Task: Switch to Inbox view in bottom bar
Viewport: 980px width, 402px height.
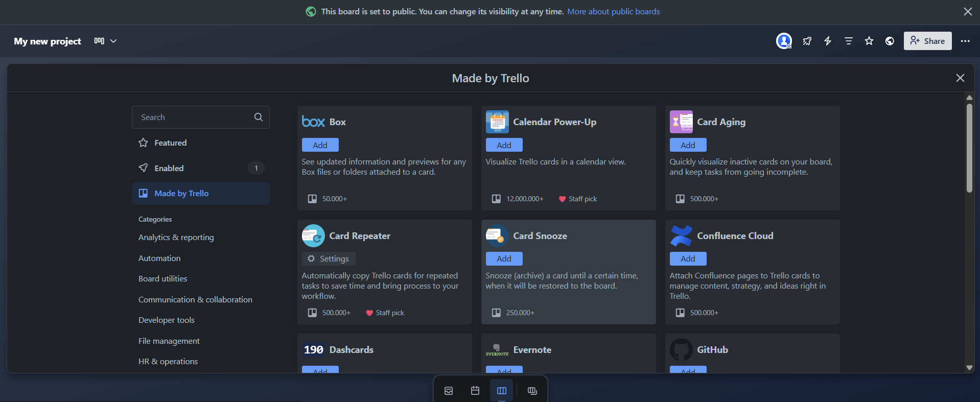Action: [x=449, y=391]
